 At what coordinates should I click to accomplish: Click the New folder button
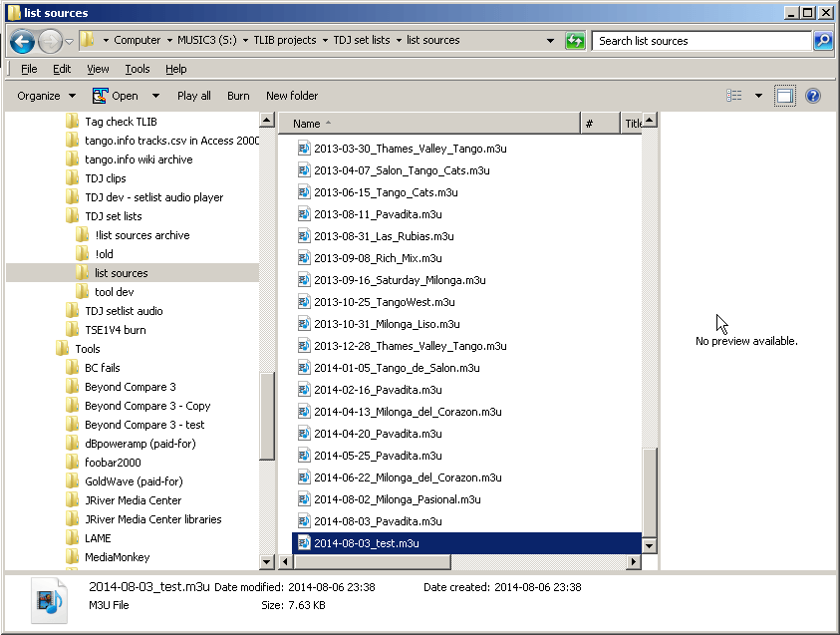click(x=292, y=96)
